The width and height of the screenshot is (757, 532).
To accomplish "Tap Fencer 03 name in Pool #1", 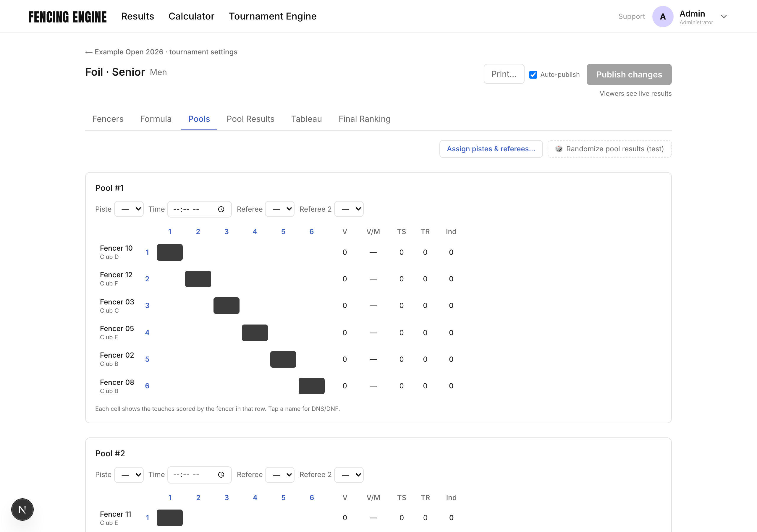I will click(x=117, y=302).
